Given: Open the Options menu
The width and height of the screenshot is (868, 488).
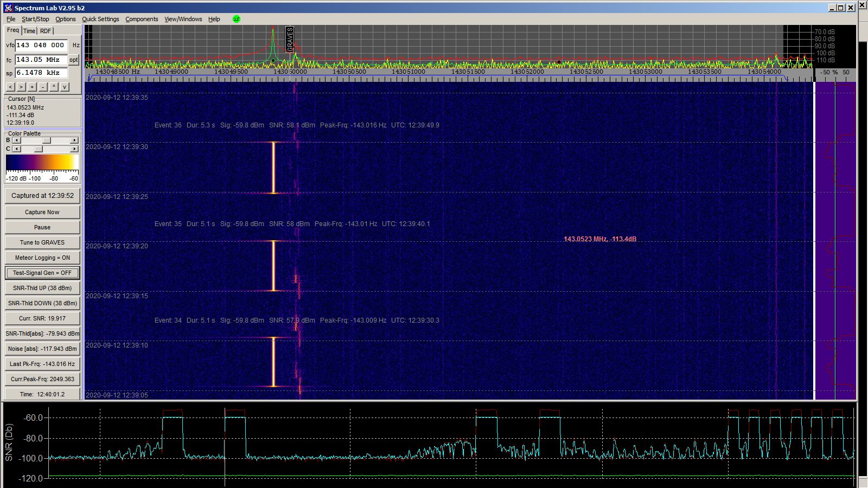Looking at the screenshot, I should [x=66, y=19].
